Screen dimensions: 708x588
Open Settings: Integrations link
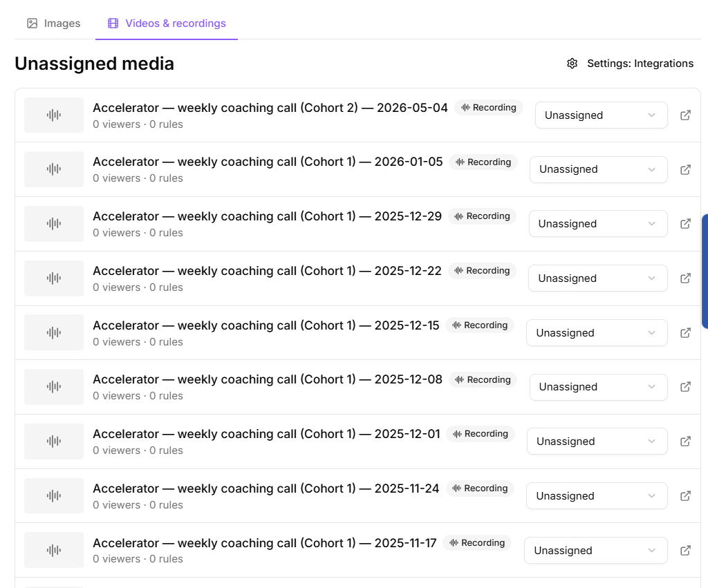pyautogui.click(x=630, y=64)
